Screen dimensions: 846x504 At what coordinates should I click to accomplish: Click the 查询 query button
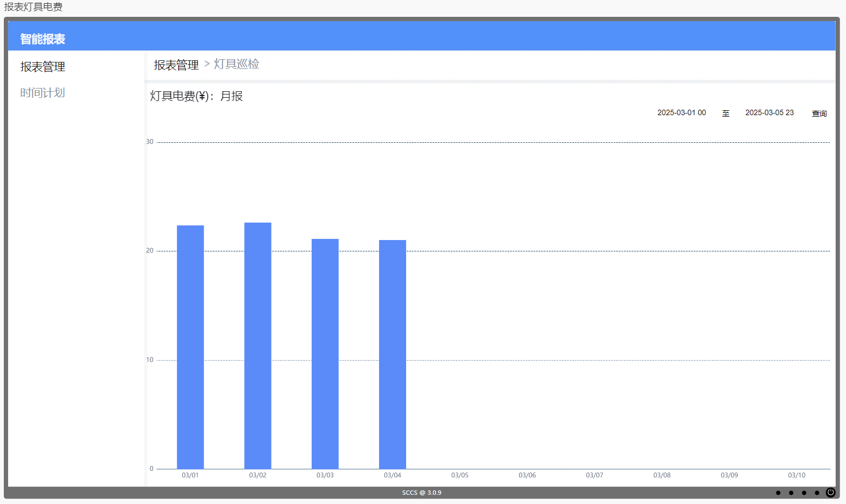pos(819,114)
